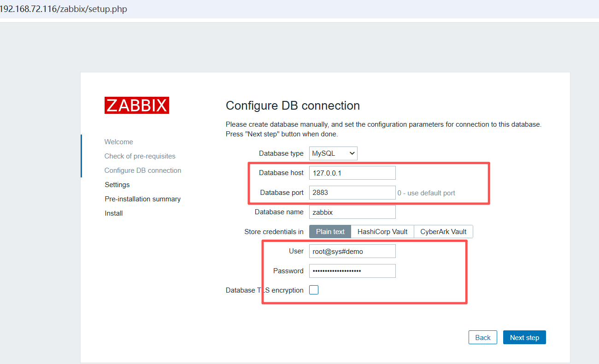
Task: Go to the Welcome setup step
Action: tap(119, 142)
